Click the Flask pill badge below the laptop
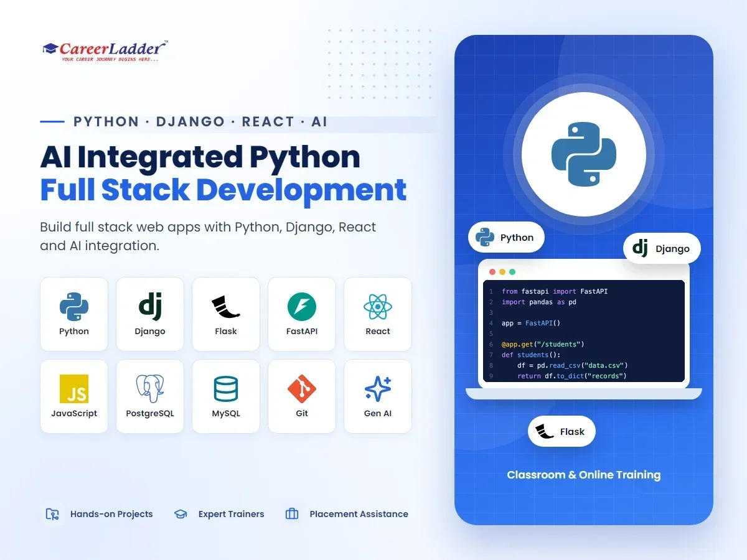The image size is (747, 560). click(561, 431)
